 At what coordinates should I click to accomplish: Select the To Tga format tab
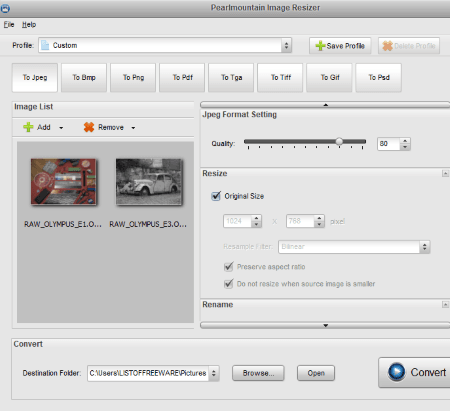pos(231,77)
